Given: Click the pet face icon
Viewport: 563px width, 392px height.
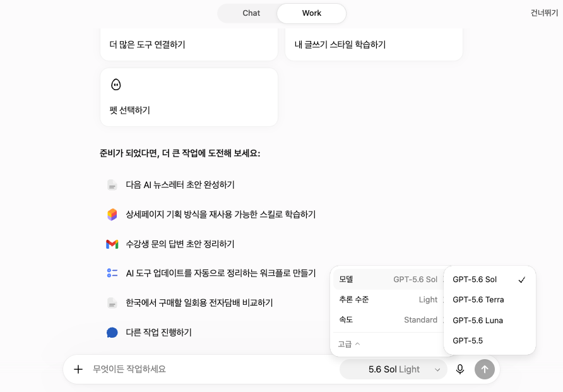Looking at the screenshot, I should pos(116,85).
